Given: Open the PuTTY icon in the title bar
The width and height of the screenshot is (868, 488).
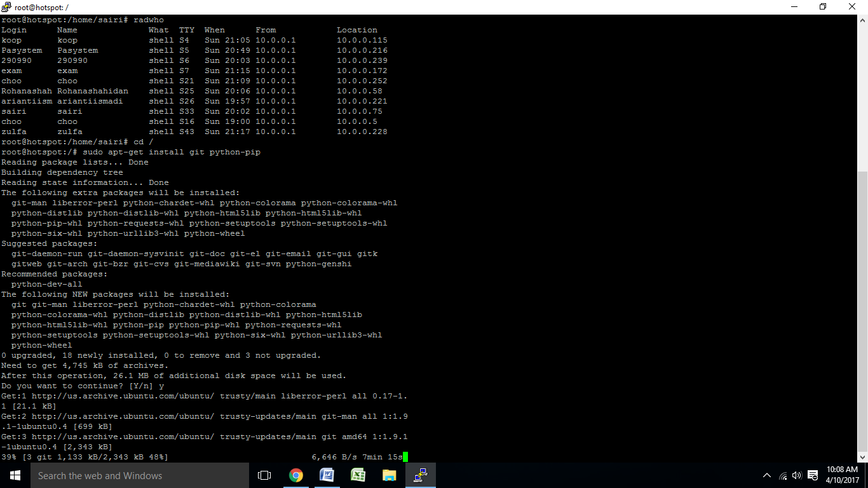Looking at the screenshot, I should (x=6, y=6).
